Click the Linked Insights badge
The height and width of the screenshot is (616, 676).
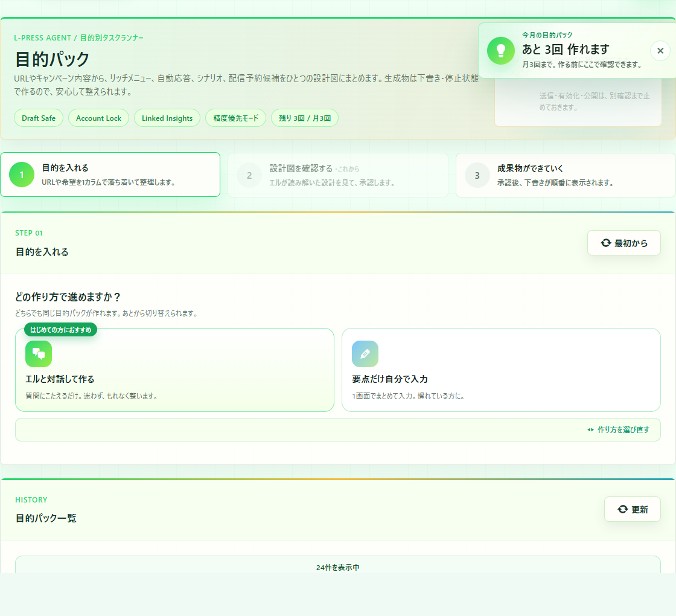[167, 118]
